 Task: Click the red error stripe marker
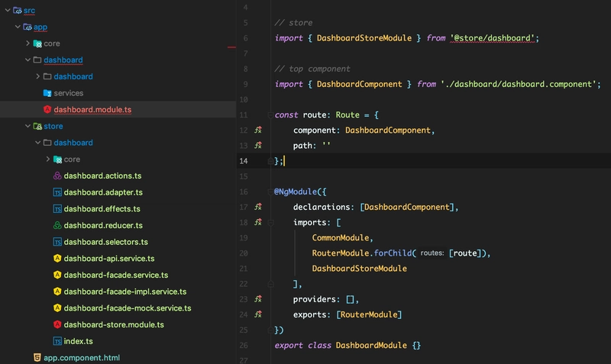tap(231, 47)
